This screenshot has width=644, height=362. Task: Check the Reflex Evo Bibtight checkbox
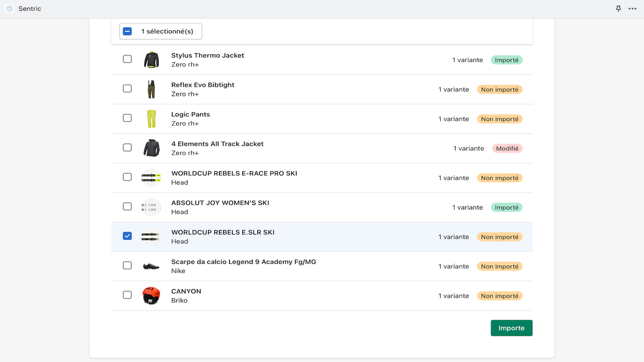[x=127, y=88]
